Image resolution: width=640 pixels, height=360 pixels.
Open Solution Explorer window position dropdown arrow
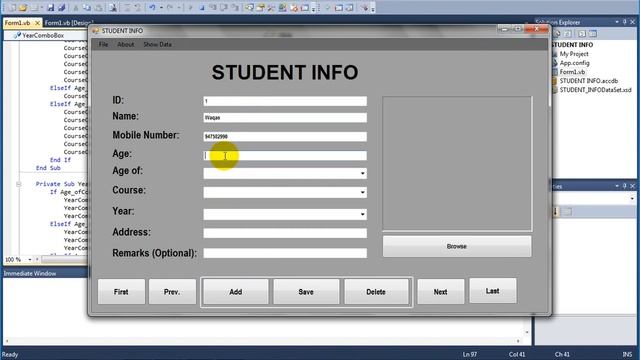[617, 22]
